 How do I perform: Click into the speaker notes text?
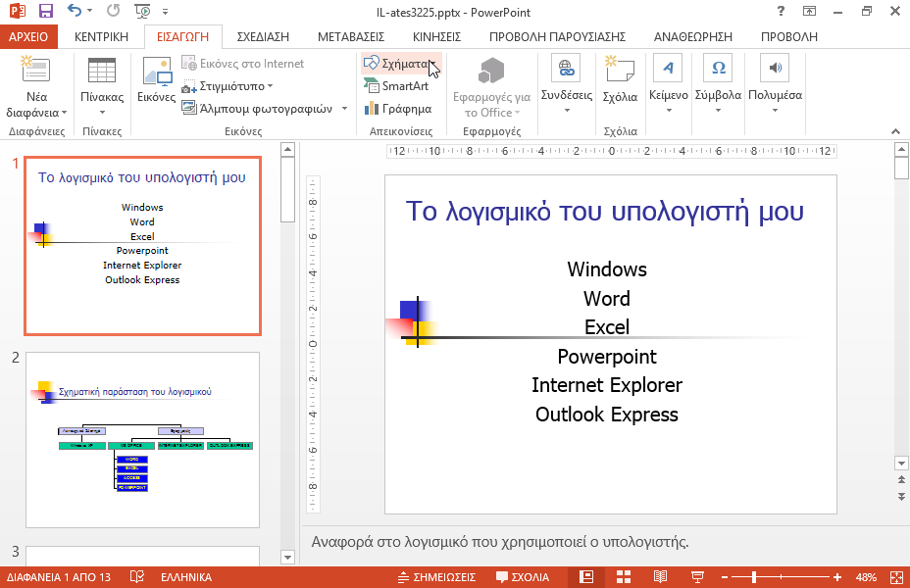(500, 542)
